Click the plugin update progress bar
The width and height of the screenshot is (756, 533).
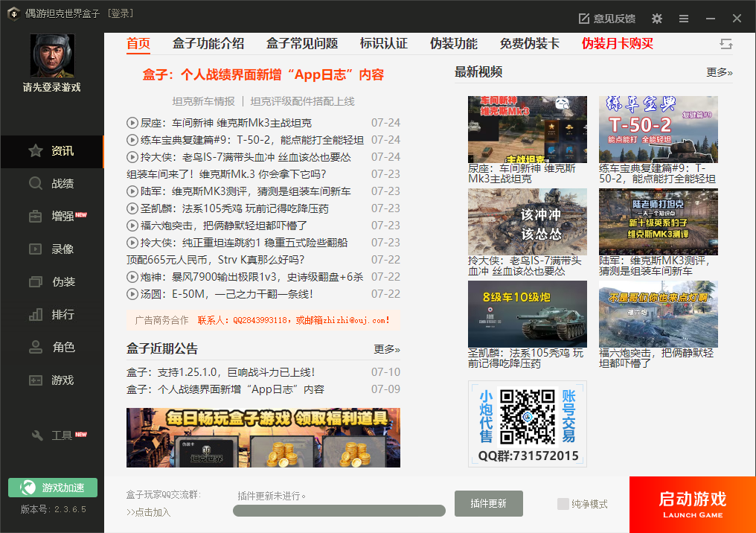(x=339, y=511)
